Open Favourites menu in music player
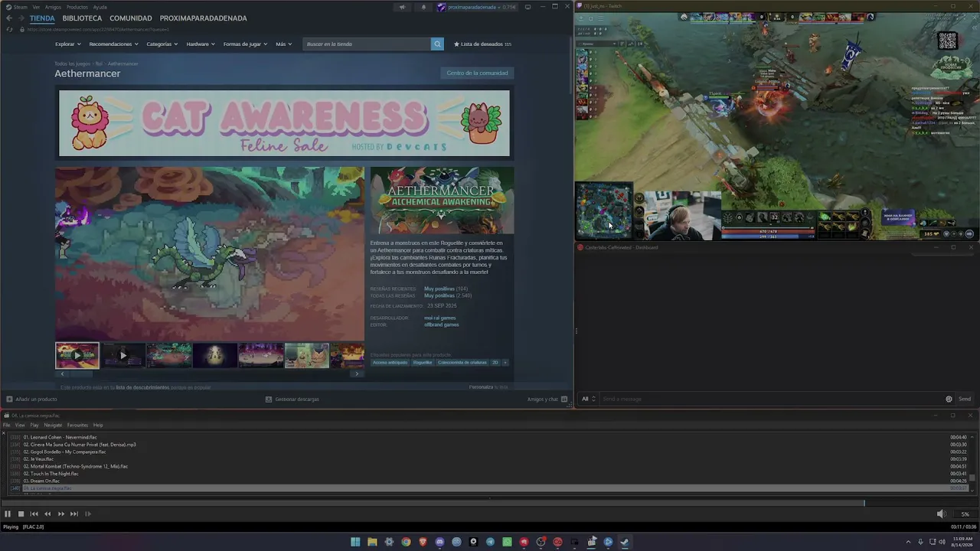The image size is (980, 551). click(x=77, y=425)
